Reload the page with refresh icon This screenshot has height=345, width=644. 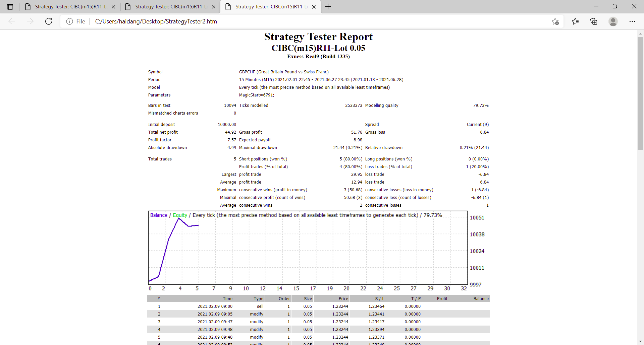tap(49, 21)
